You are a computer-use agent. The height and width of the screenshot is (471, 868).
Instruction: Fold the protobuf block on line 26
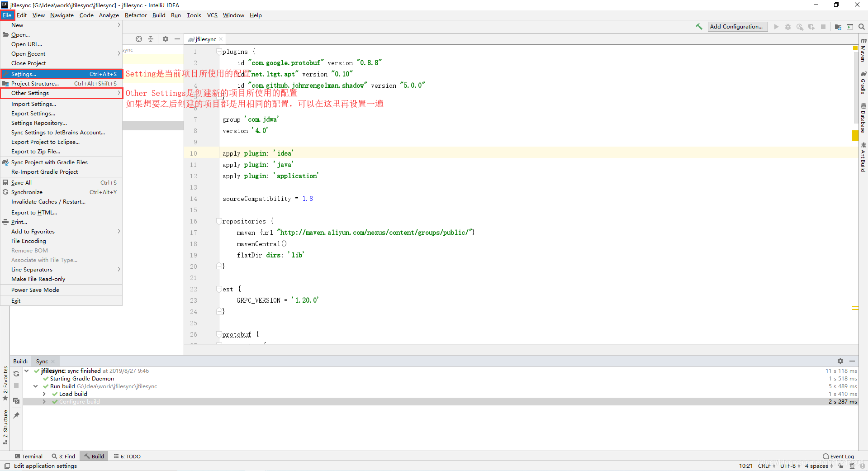219,334
